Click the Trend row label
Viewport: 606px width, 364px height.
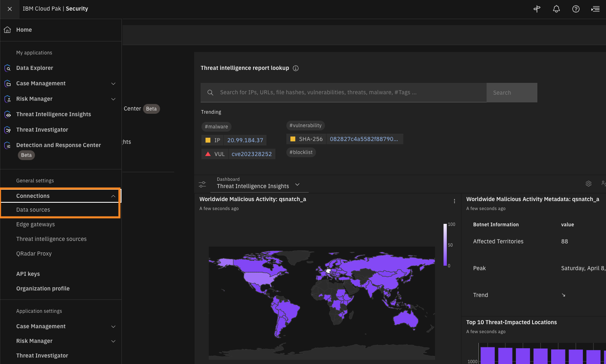480,295
